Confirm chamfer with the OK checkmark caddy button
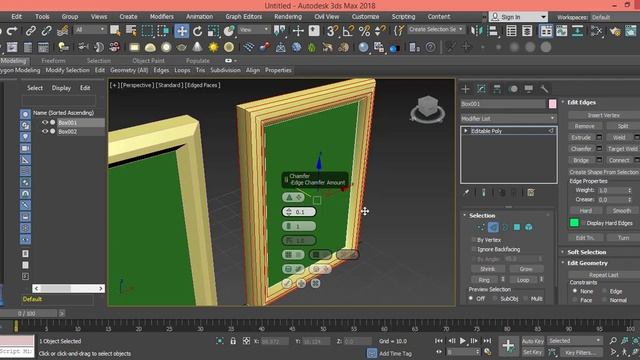Screen dimensions: 640x360 (287, 283)
